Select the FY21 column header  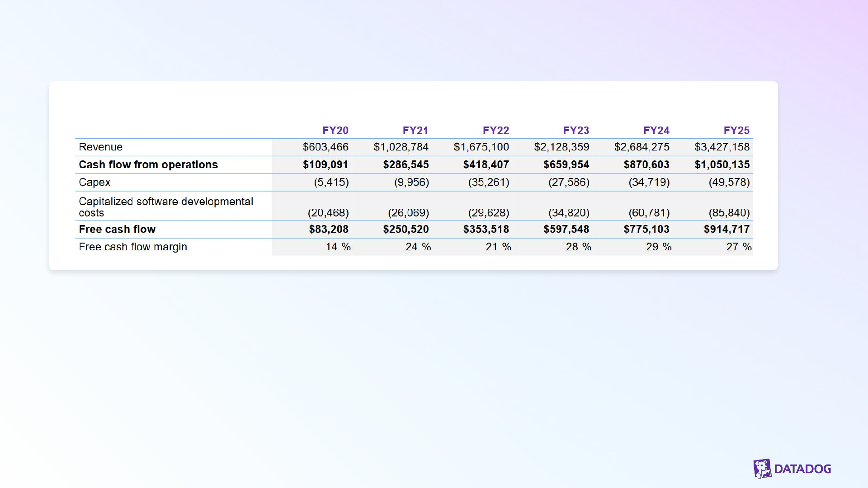pyautogui.click(x=415, y=131)
